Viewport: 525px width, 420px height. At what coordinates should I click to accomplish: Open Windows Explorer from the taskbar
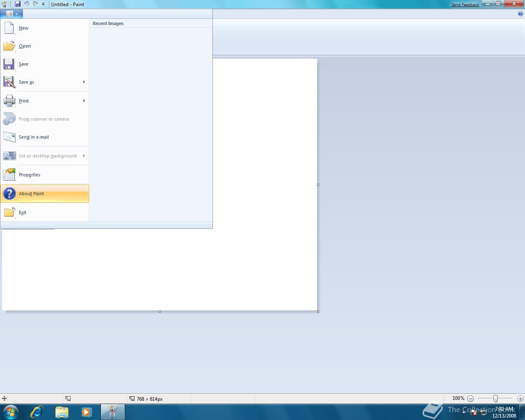(x=62, y=412)
